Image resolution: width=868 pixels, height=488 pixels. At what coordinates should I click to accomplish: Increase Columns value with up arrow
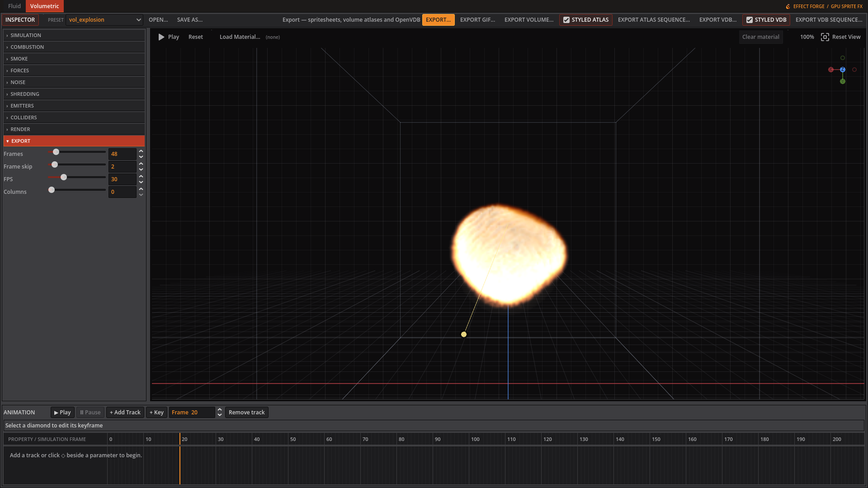[141, 189]
